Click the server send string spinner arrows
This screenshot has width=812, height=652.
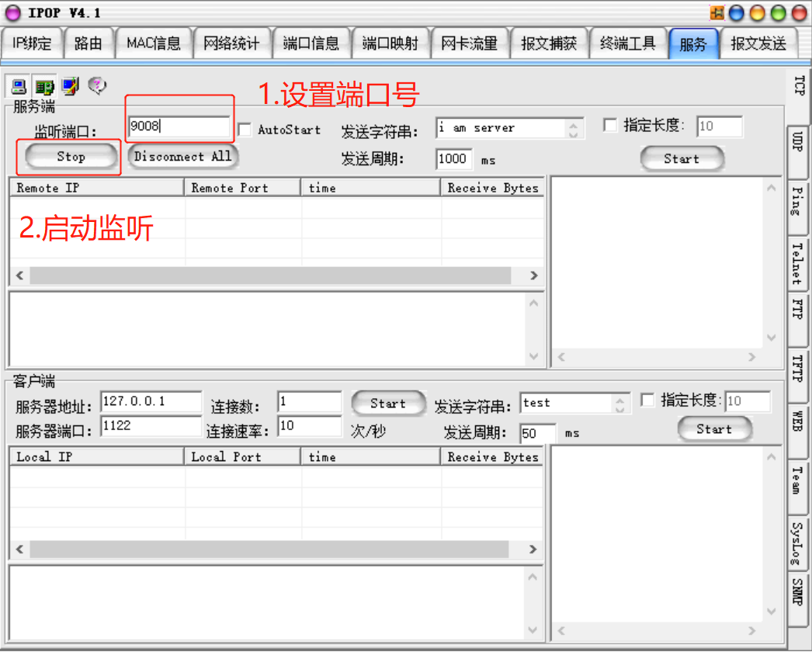click(x=574, y=129)
